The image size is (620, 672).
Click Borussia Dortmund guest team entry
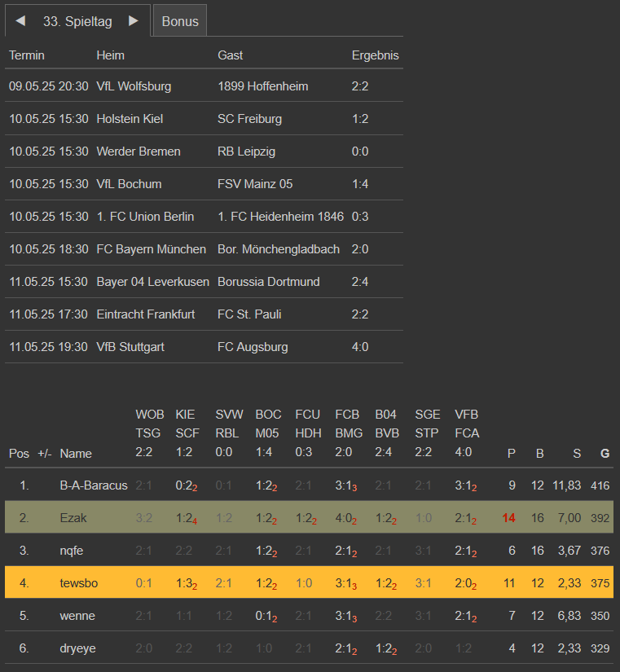click(x=268, y=282)
